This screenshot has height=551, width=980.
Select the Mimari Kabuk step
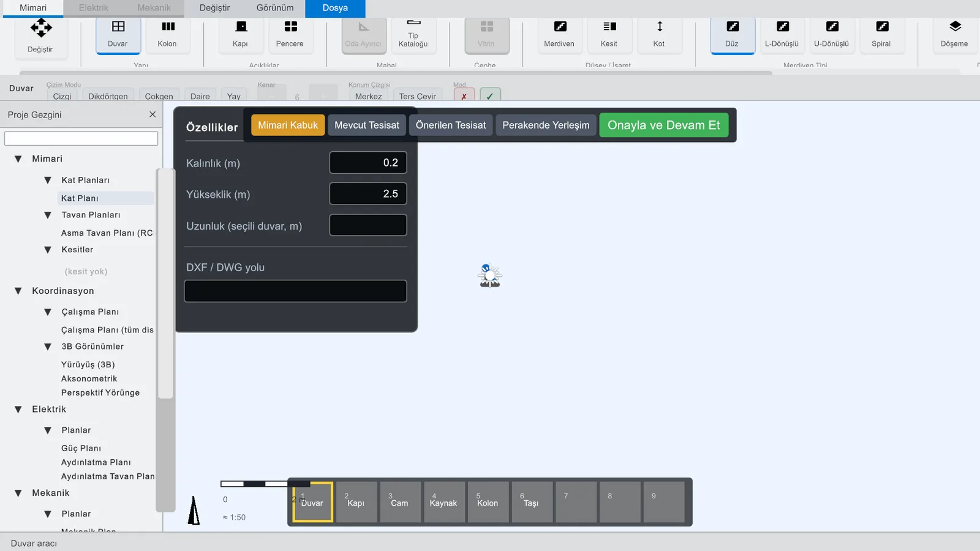(x=288, y=125)
